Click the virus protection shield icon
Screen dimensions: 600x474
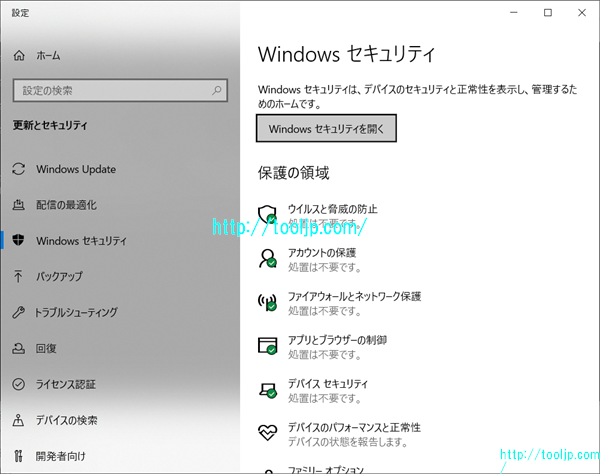(x=267, y=214)
